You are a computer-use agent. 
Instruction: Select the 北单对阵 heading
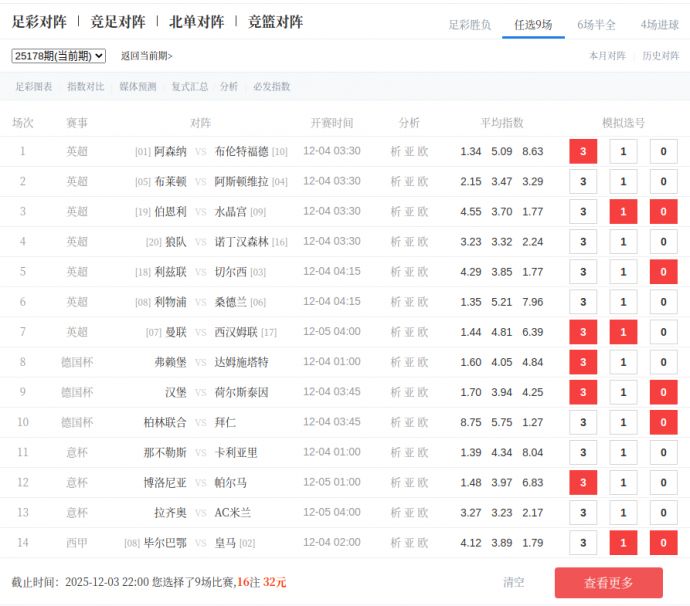196,21
